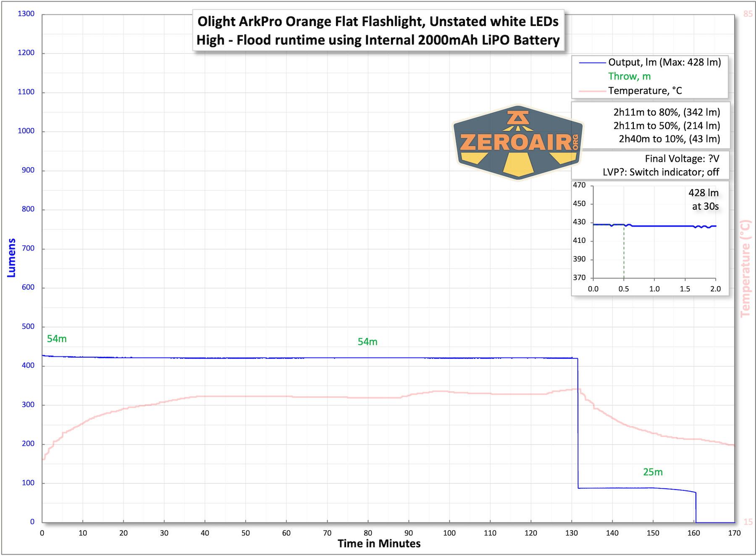Expand the runtime summary box
The height and width of the screenshot is (556, 756).
pos(652,126)
